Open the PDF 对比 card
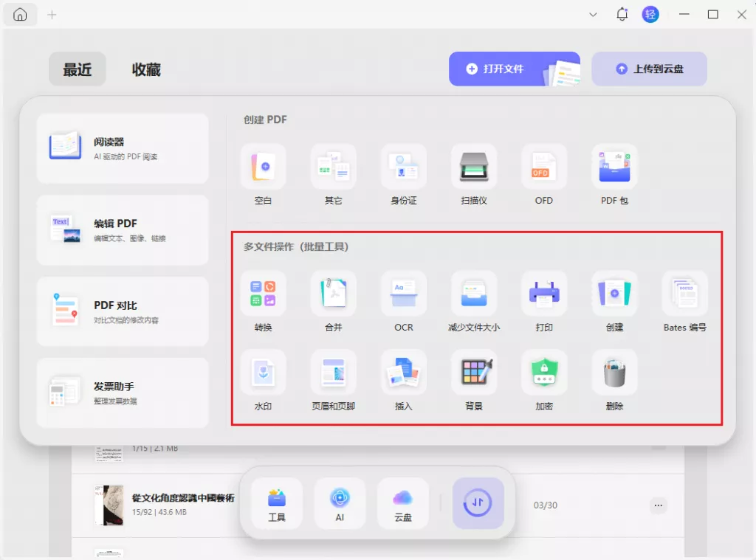Screen dimensions: 756x560 [x=123, y=311]
